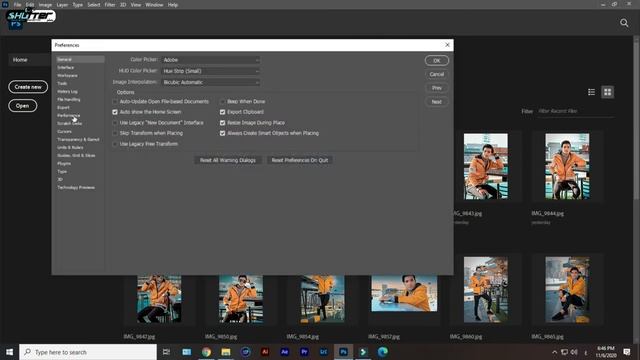Click the volume icon in system tray
This screenshot has height=360, width=640.
(574, 352)
